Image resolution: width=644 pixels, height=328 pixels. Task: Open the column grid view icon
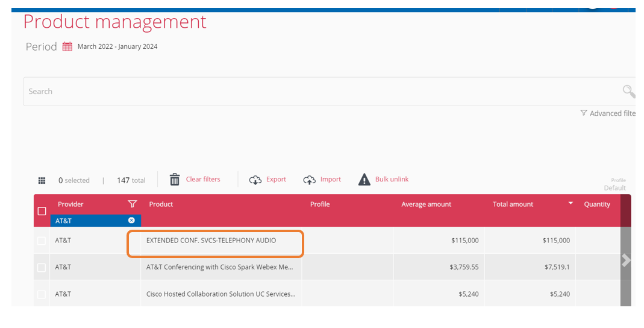42,180
